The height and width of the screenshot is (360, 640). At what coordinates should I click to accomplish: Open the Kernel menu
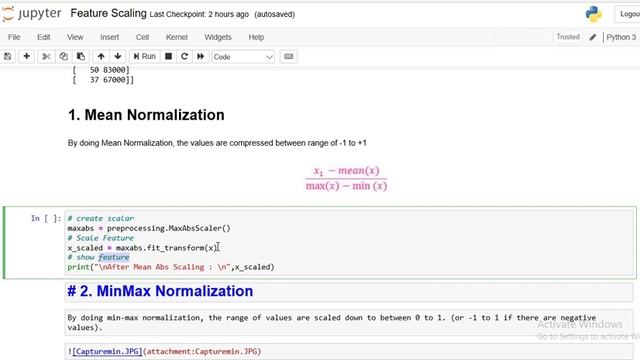pos(177,37)
